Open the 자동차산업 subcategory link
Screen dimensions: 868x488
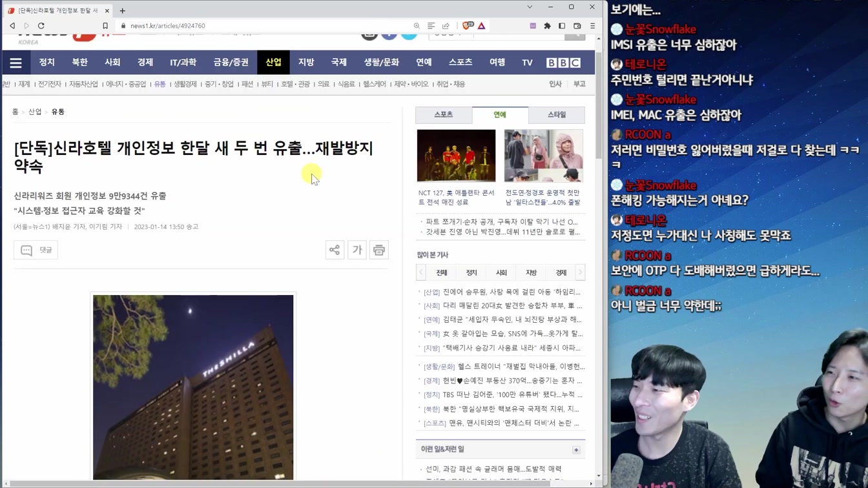tap(83, 84)
